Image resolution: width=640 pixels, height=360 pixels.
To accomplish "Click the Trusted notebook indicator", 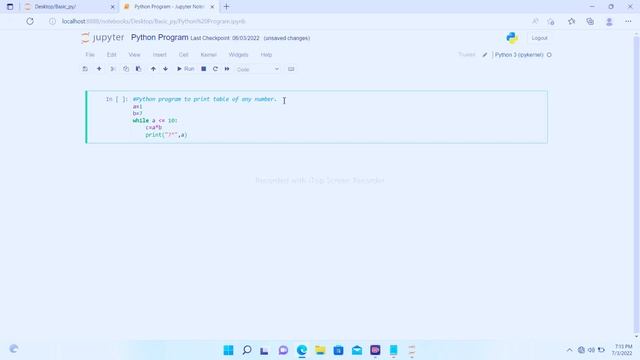I will pyautogui.click(x=467, y=55).
